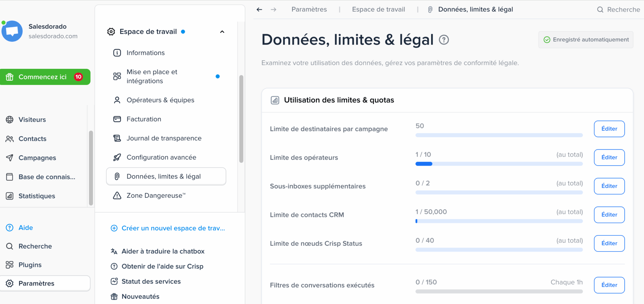Click the Journal de transparence icon
The image size is (644, 304).
tap(117, 138)
